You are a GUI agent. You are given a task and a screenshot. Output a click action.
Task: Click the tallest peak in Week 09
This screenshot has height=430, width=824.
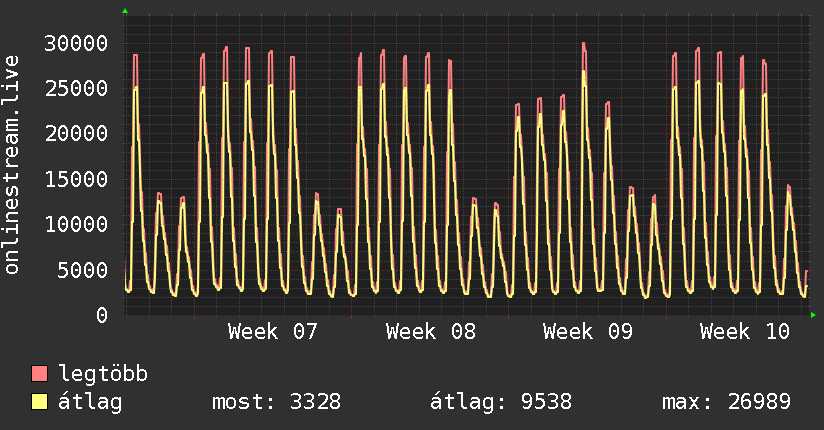(x=584, y=45)
